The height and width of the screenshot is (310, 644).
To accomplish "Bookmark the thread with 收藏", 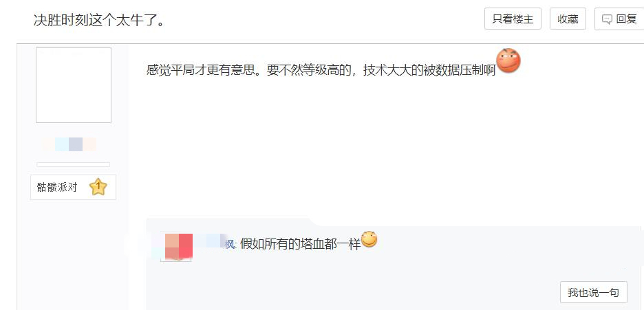I will (568, 19).
